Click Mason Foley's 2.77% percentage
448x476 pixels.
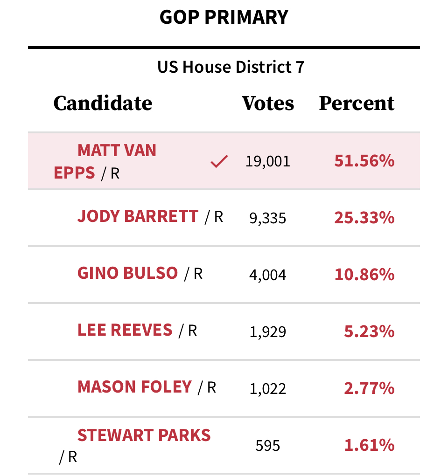tap(369, 388)
